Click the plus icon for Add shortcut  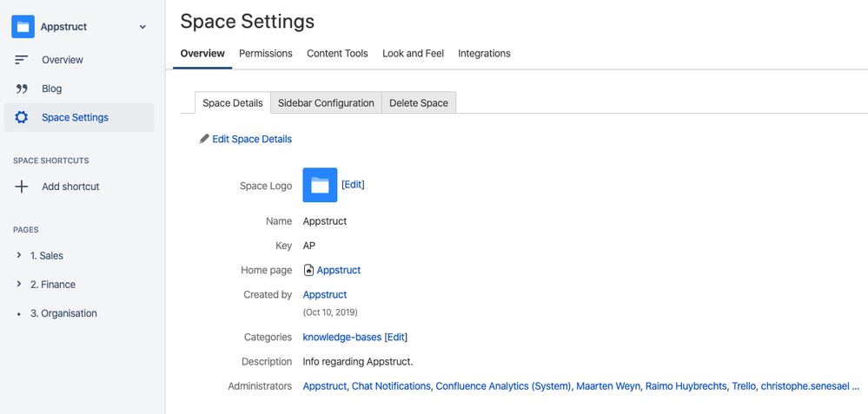click(21, 187)
